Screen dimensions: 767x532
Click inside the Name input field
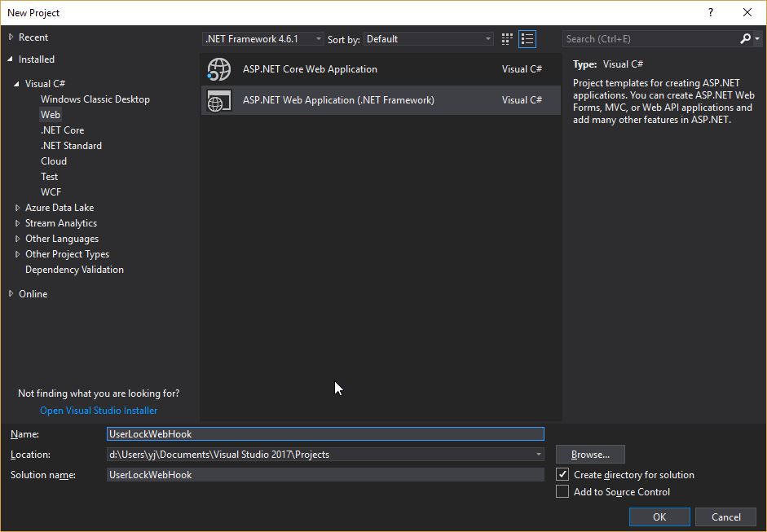pyautogui.click(x=325, y=433)
